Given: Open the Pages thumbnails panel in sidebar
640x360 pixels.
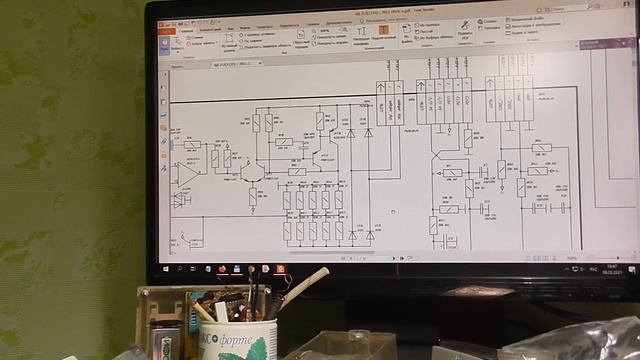Looking at the screenshot, I should (164, 102).
